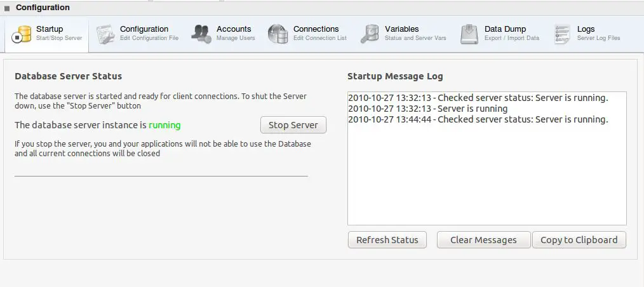Click the small Configuration header square icon
The image size is (644, 287).
(7, 8)
